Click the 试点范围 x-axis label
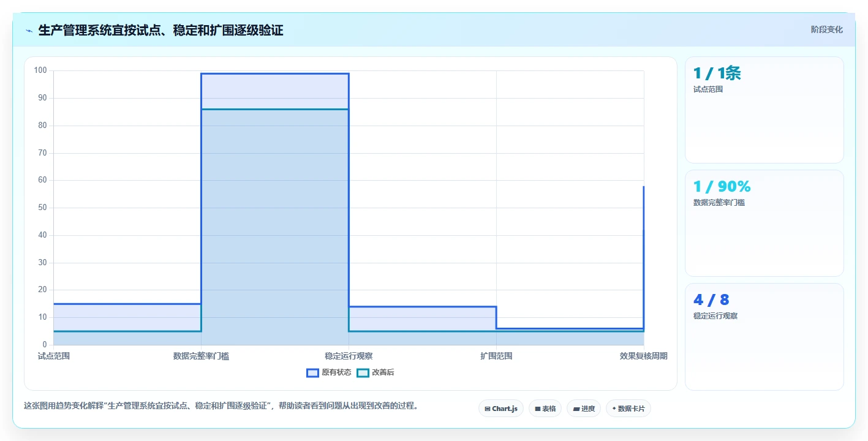The width and height of the screenshot is (868, 441). point(54,356)
